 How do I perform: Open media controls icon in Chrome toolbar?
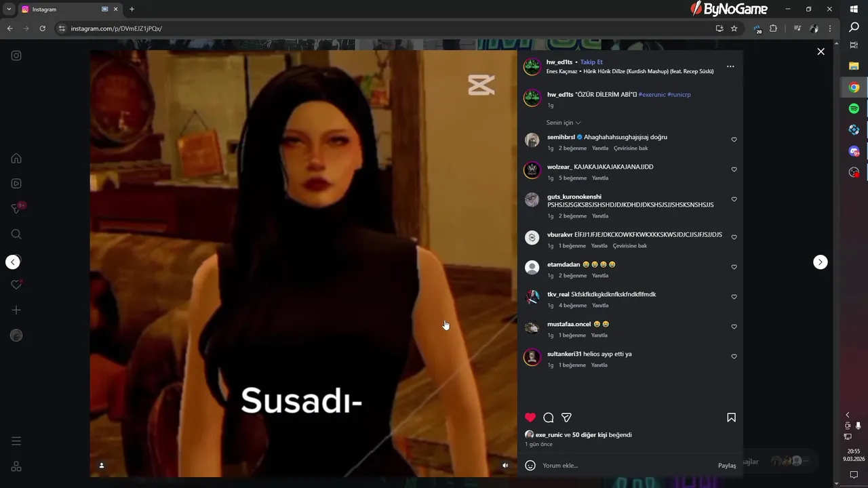[x=797, y=28]
